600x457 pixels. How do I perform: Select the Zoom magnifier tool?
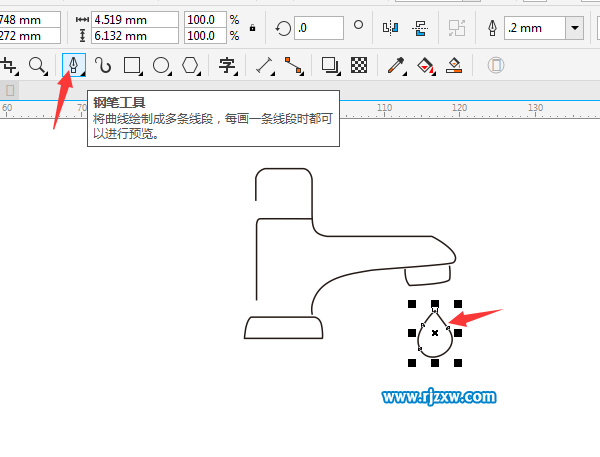tap(38, 66)
